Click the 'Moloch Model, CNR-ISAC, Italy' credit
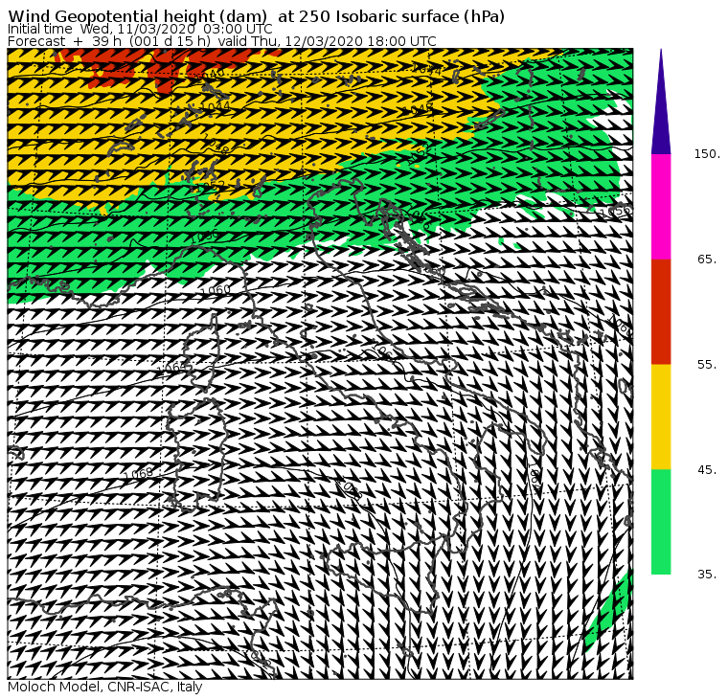Screen dimensions: 728x700 coord(105,687)
